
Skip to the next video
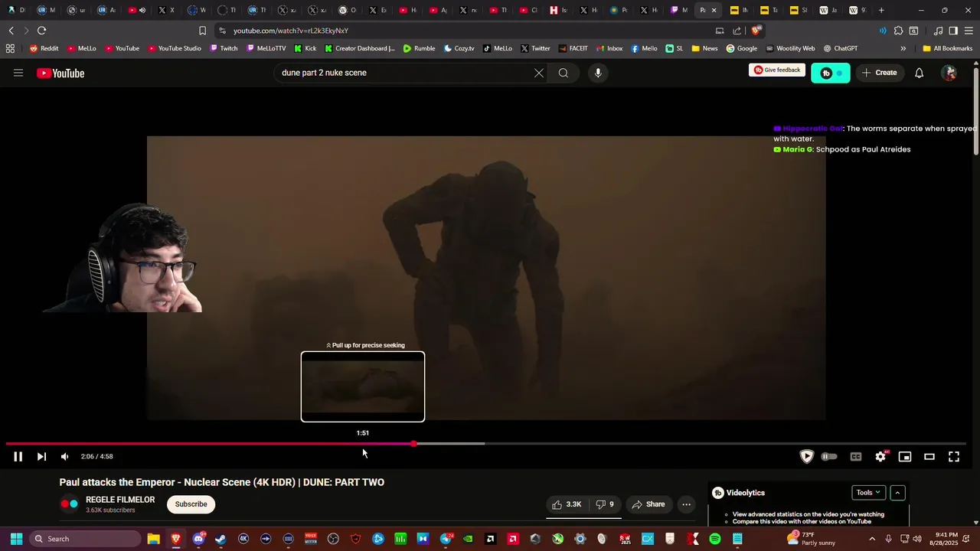point(41,457)
